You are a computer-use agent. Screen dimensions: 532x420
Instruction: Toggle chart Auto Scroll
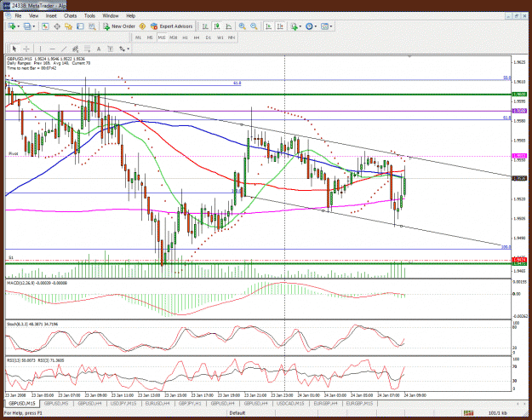click(x=268, y=26)
